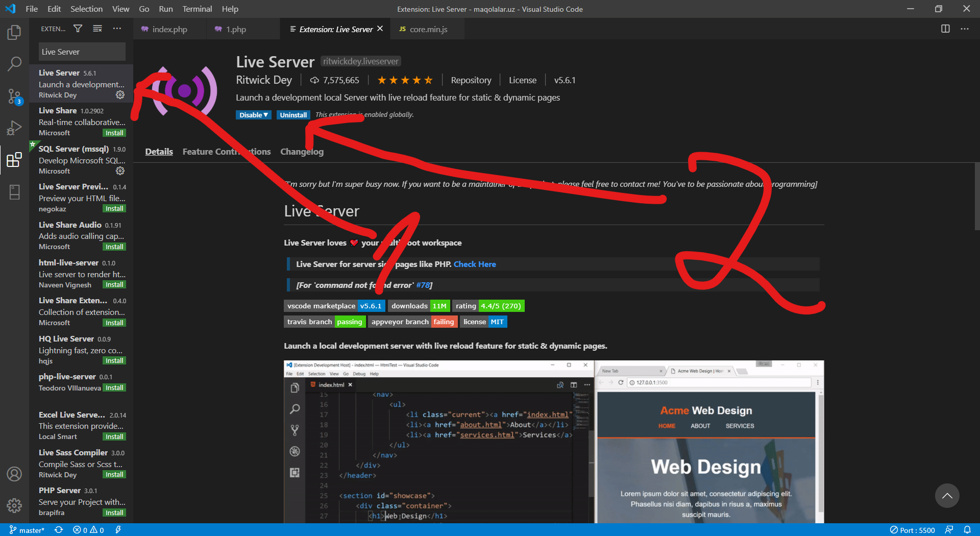Open the Search view in activity bar

point(14,64)
